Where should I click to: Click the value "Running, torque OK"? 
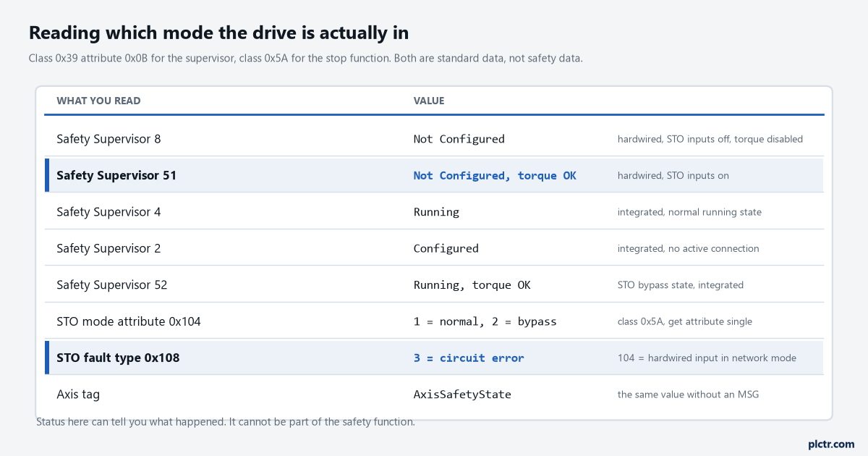pyautogui.click(x=472, y=285)
